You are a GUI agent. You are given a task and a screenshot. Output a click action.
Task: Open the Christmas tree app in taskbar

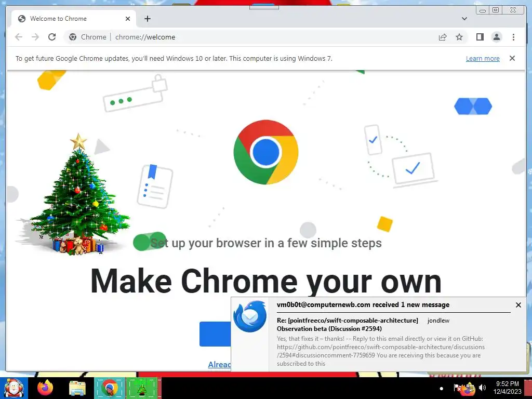pyautogui.click(x=142, y=388)
